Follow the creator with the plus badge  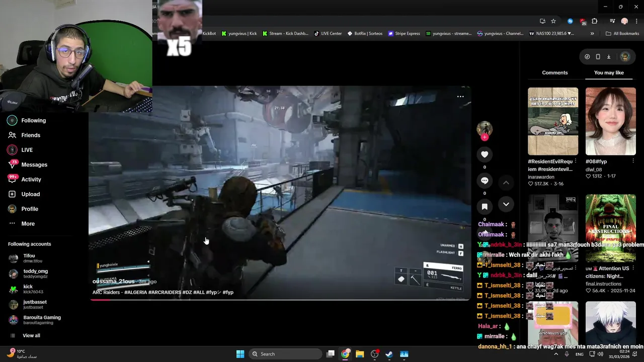click(485, 137)
